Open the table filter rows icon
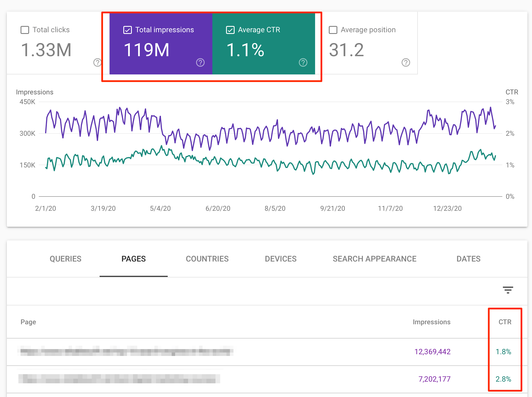532x397 pixels. tap(508, 290)
